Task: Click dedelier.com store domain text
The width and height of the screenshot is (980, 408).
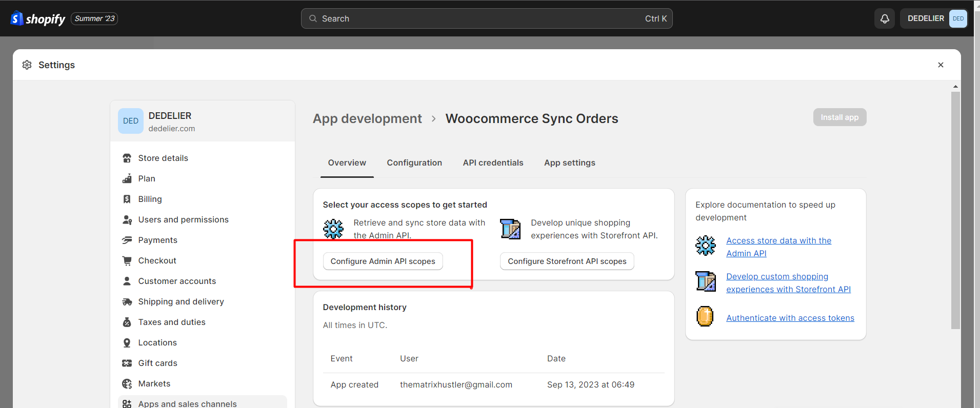Action: pos(172,129)
